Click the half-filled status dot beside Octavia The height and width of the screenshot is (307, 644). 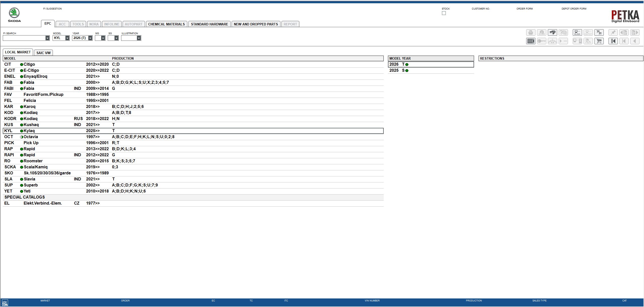click(22, 137)
